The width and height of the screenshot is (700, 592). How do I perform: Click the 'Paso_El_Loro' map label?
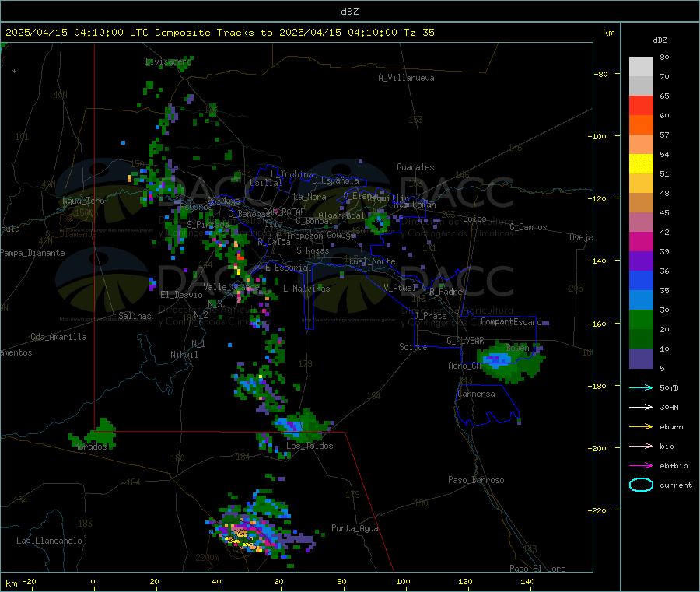[537, 569]
